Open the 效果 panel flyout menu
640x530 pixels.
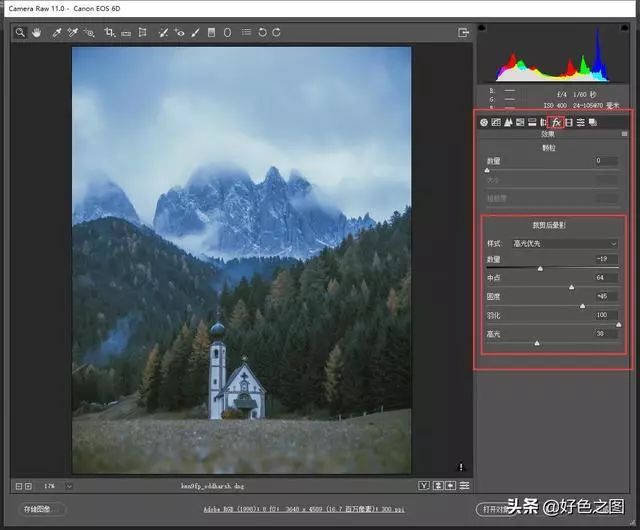(625, 133)
